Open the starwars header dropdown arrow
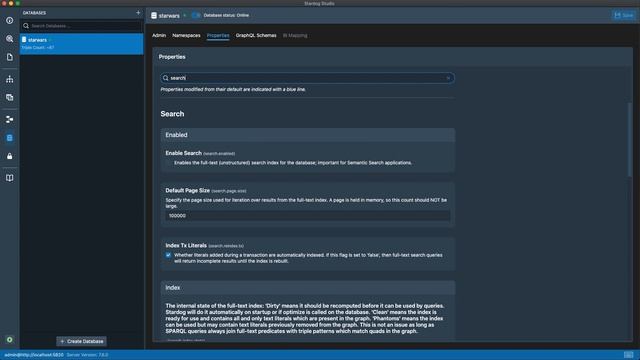 pos(184,16)
